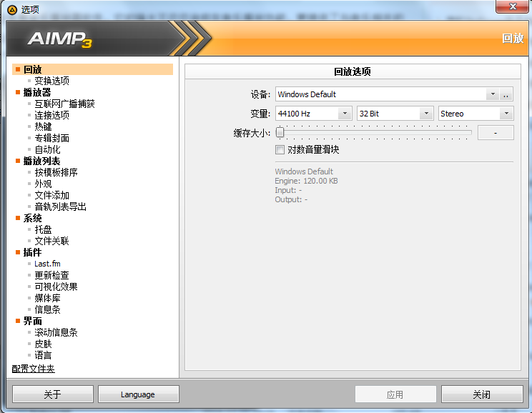Click the 关闭 button
Viewport: 532px width, 413px height.
point(482,394)
